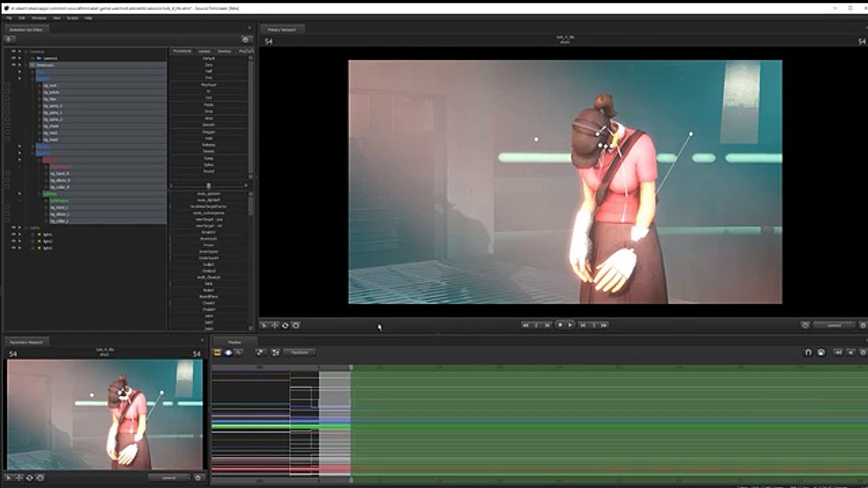Open the Help menu
Screen dimensions: 868x488
[88, 18]
